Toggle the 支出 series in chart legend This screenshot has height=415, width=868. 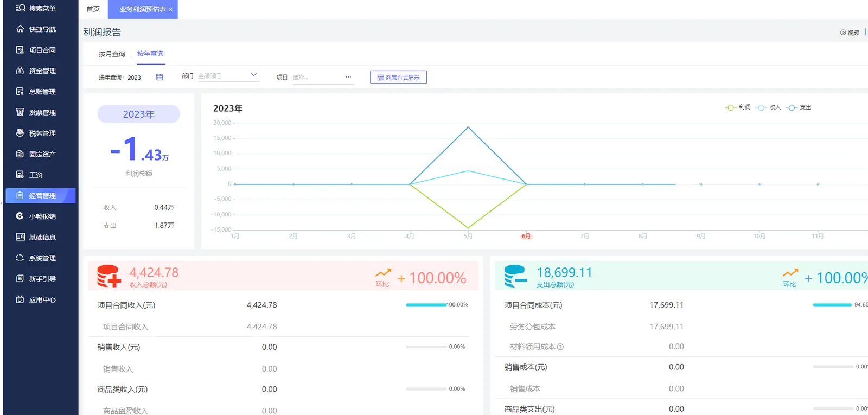tap(799, 107)
